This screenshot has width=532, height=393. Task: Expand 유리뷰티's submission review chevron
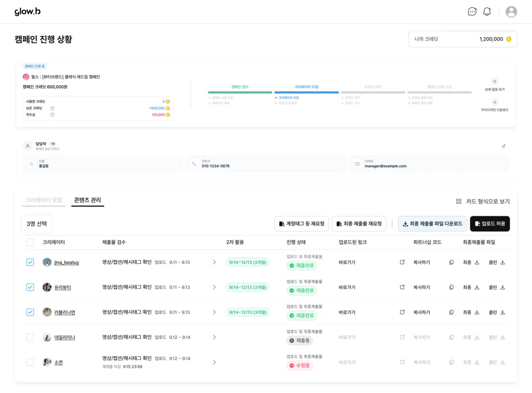214,287
